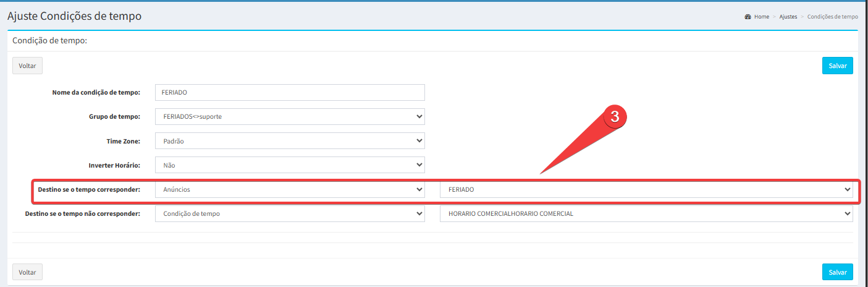Click the top Salvar button
The image size is (868, 287).
point(837,66)
